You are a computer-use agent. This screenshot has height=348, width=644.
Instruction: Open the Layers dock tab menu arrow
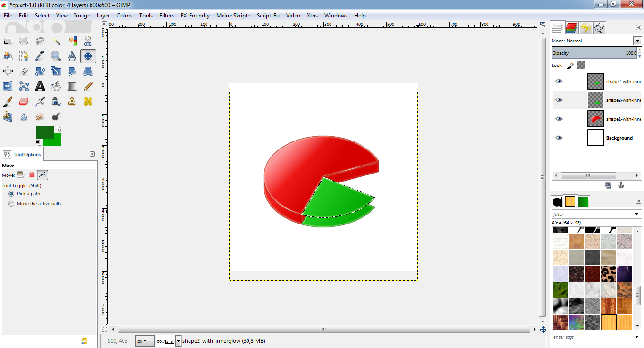pos(638,28)
